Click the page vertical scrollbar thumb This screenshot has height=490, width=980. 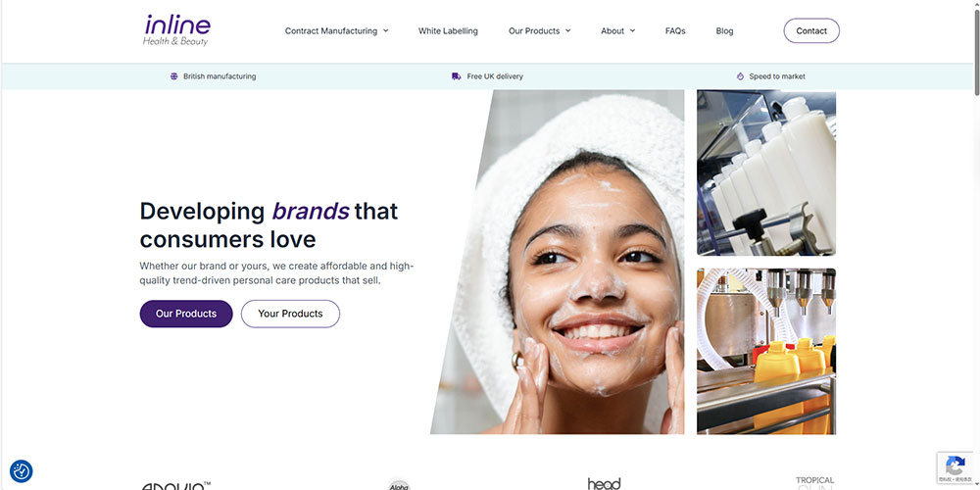[x=976, y=50]
